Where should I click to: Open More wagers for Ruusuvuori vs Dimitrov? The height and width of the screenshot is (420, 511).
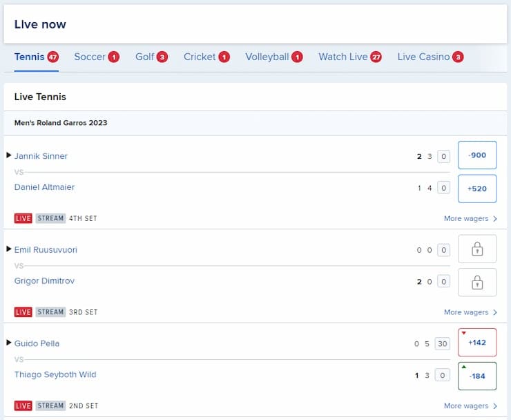coord(470,312)
